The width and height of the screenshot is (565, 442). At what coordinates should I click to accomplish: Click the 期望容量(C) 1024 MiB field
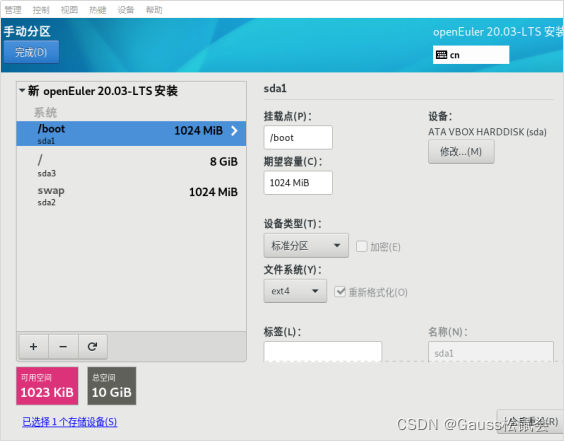pos(298,183)
